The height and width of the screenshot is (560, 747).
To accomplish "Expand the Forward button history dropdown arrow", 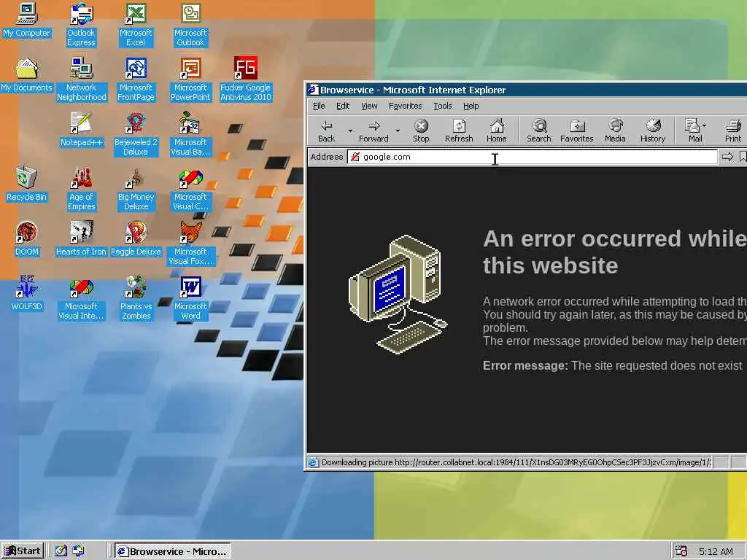I will tap(398, 131).
